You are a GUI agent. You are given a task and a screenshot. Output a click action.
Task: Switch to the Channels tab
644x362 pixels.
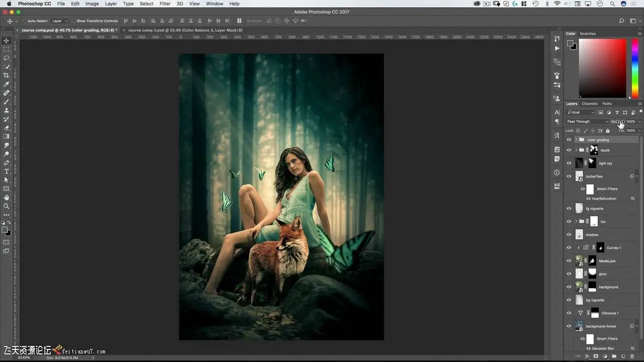point(589,104)
